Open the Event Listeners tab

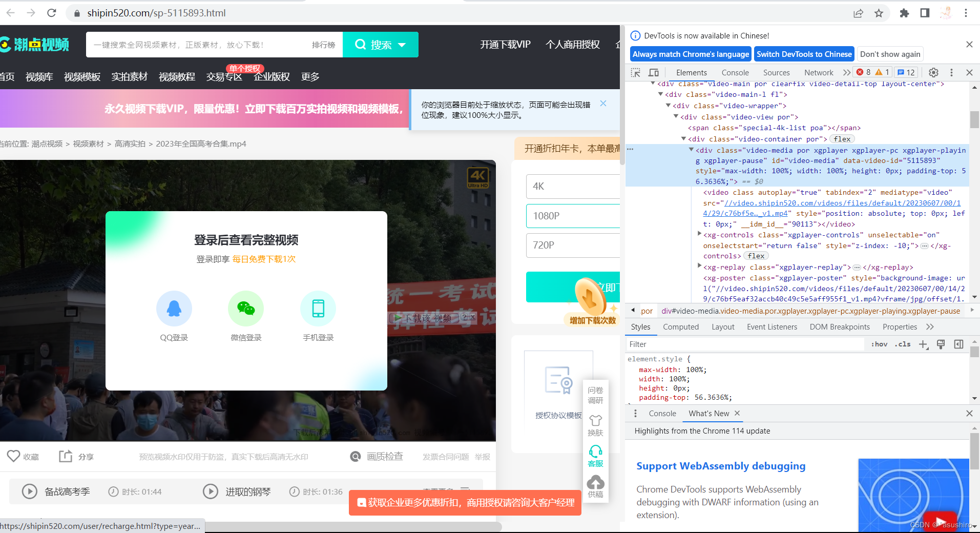[772, 327]
